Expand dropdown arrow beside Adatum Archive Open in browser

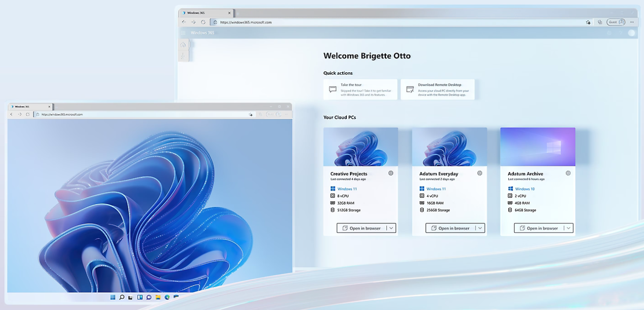click(569, 228)
